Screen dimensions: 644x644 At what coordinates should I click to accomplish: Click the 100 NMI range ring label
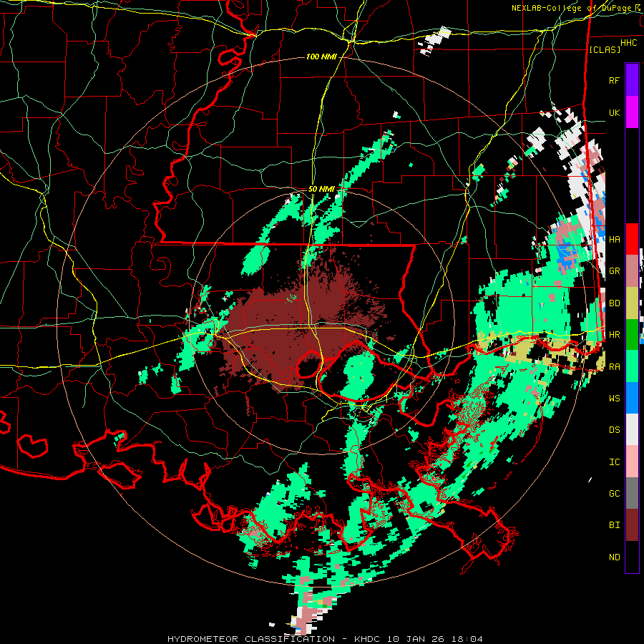tap(321, 57)
